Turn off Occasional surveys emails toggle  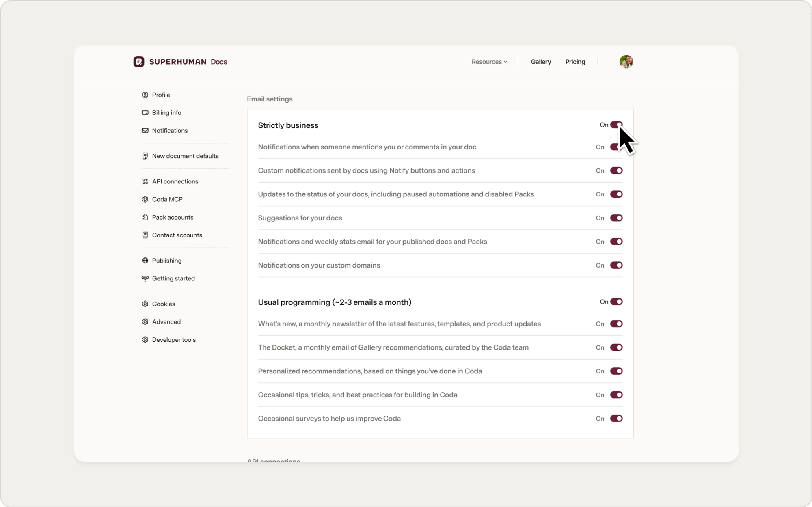click(x=616, y=419)
